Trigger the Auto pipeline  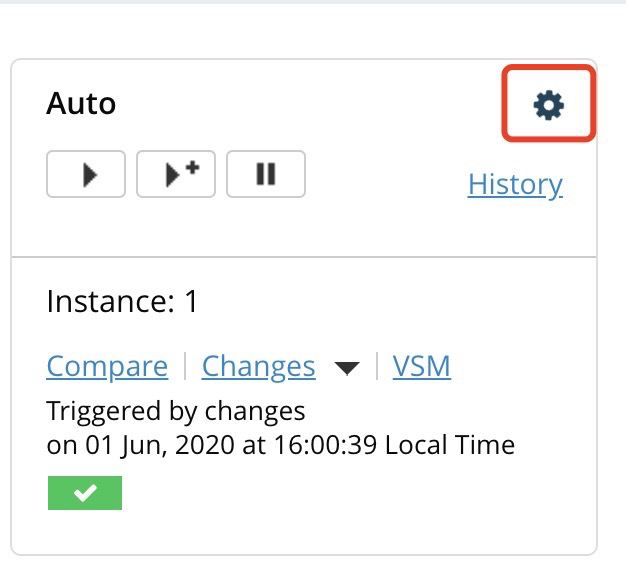coord(86,174)
